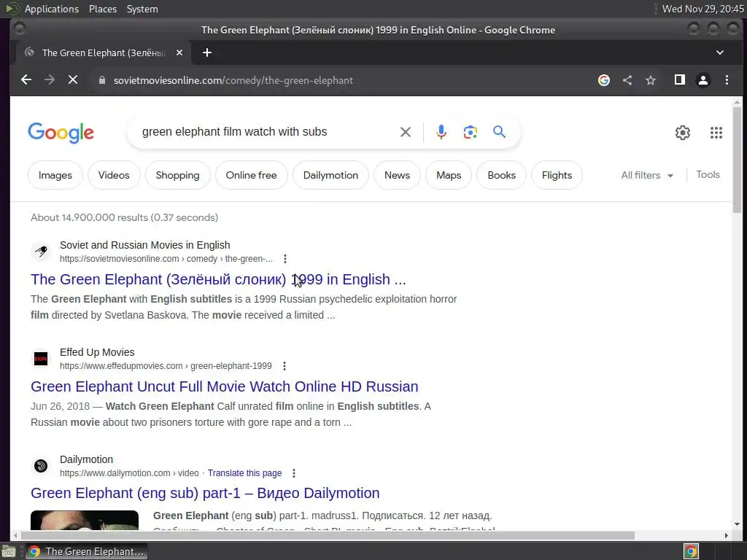Open the Chrome profile avatar
Screen dimensions: 747x560
[703, 80]
